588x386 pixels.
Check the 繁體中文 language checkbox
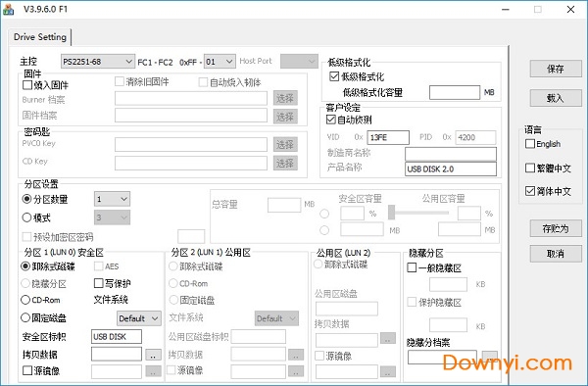click(530, 168)
